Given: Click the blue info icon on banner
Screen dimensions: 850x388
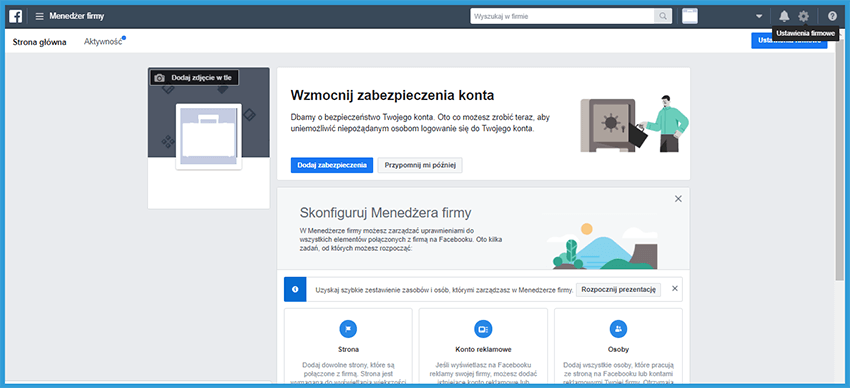Looking at the screenshot, I should tap(295, 289).
